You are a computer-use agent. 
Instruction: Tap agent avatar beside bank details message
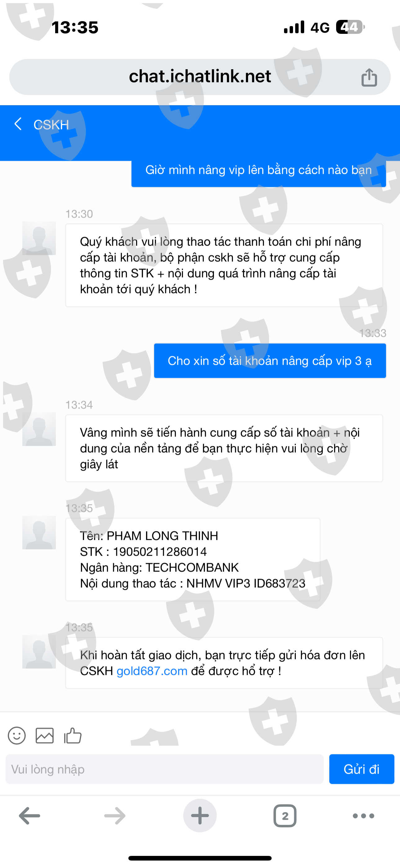[x=39, y=532]
